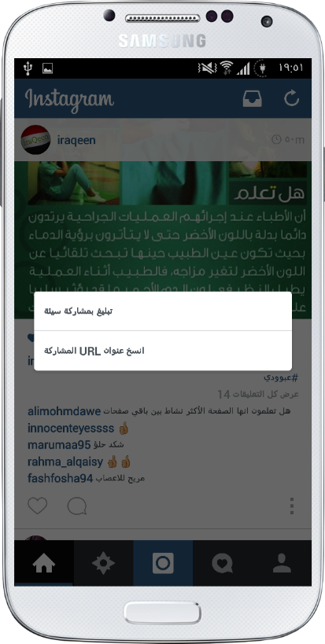The height and width of the screenshot is (644, 325).
Task: Open the three-dot post options
Action: pyautogui.click(x=292, y=506)
